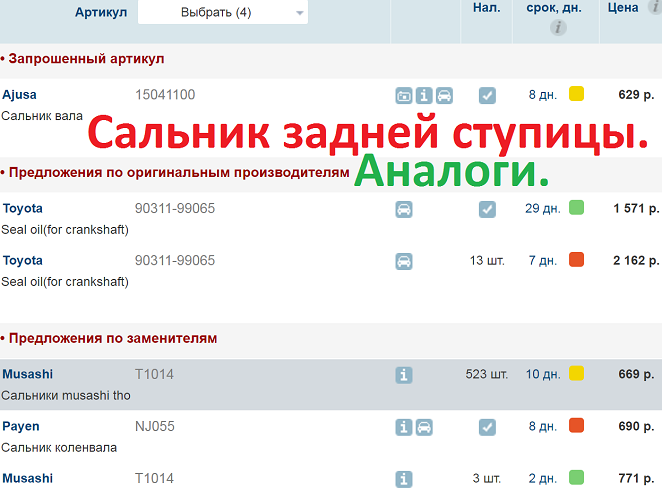The height and width of the screenshot is (490, 662).
Task: Show info icon for Ajusa 15041100
Action: point(424,96)
